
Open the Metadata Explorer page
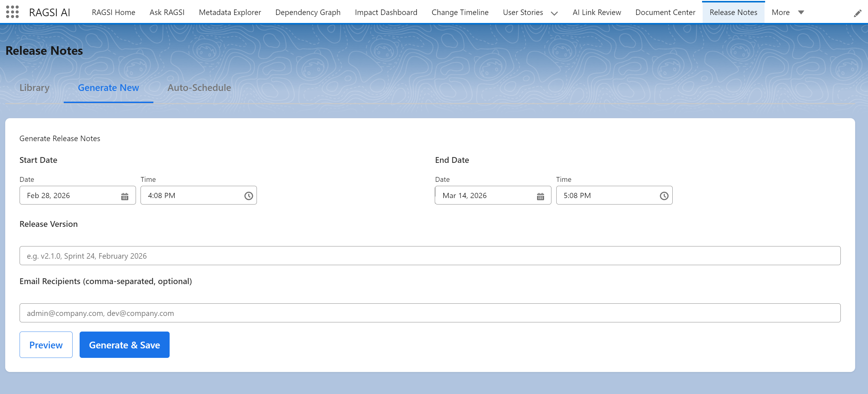pos(230,13)
